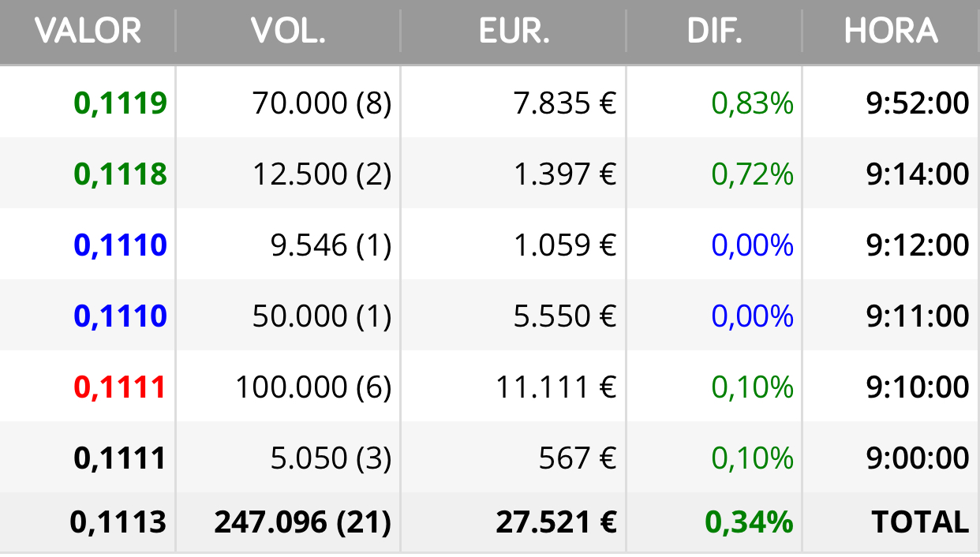The width and height of the screenshot is (980, 557).
Task: Click the red 0,1111 price value
Action: point(121,387)
